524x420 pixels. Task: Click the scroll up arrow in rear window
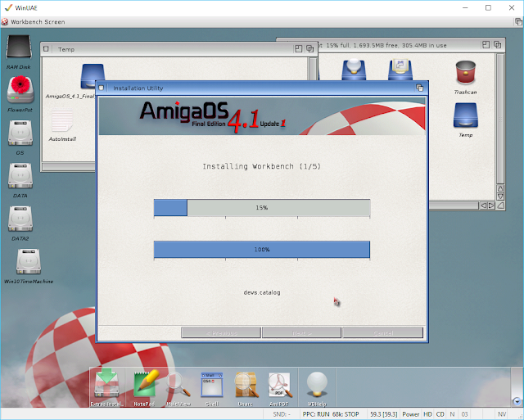click(500, 188)
